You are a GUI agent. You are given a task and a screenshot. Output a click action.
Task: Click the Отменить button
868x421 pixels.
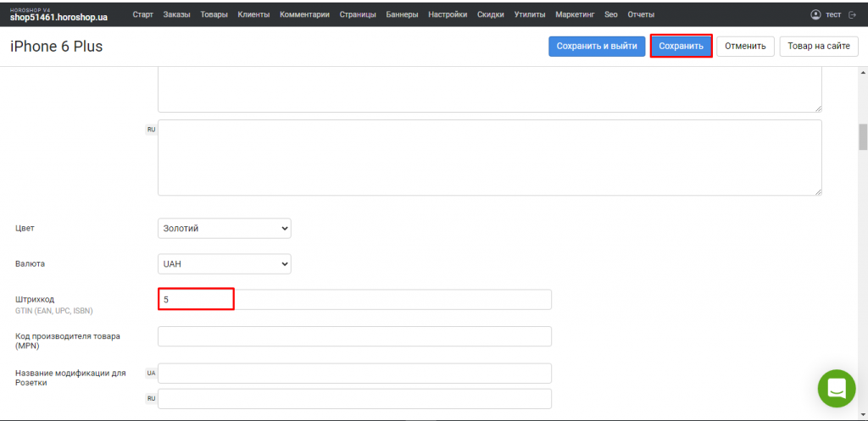pyautogui.click(x=745, y=47)
